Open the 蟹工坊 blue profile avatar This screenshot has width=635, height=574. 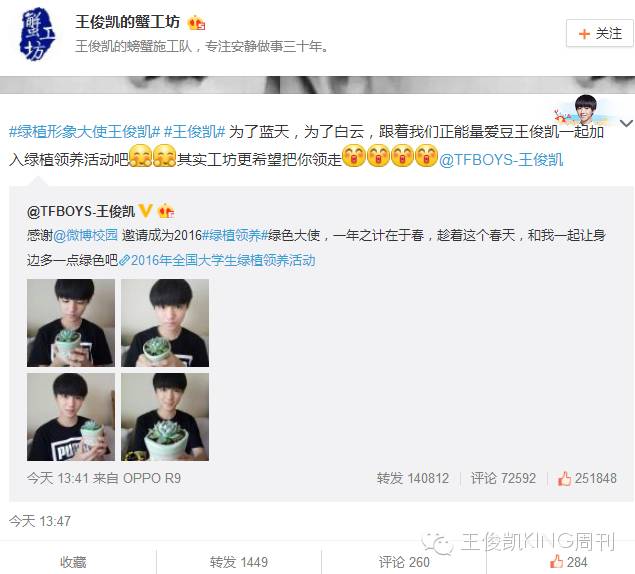pyautogui.click(x=37, y=35)
